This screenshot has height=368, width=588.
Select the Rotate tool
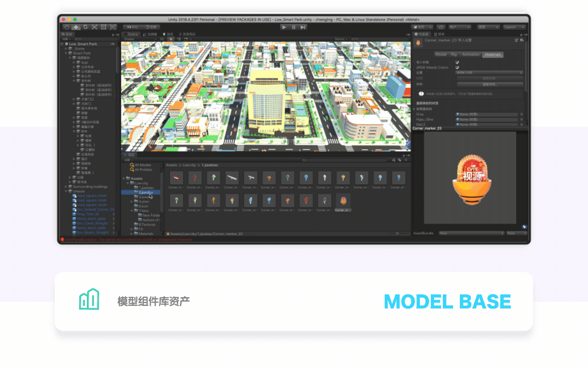coord(85,27)
